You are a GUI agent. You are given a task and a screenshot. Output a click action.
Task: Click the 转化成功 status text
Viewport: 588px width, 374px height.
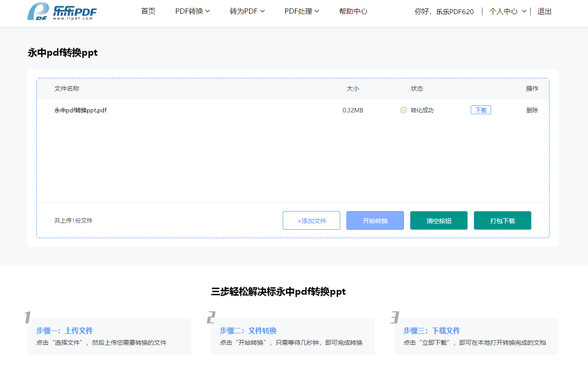pyautogui.click(x=422, y=110)
